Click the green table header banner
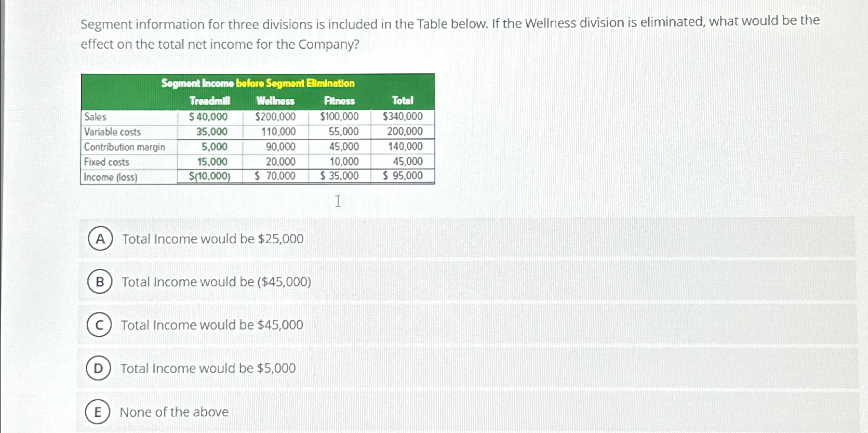The image size is (868, 433). (x=258, y=83)
